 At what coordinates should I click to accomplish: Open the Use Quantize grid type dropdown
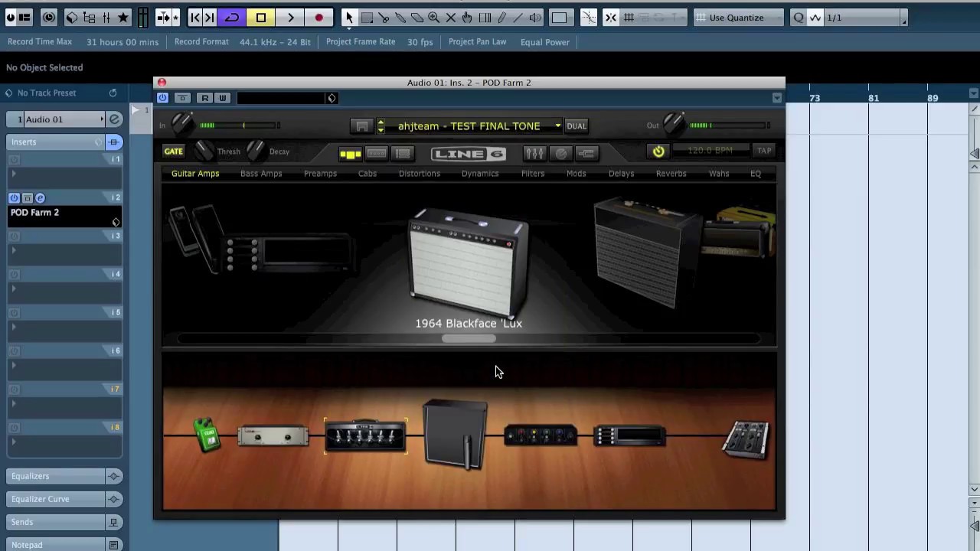point(740,18)
